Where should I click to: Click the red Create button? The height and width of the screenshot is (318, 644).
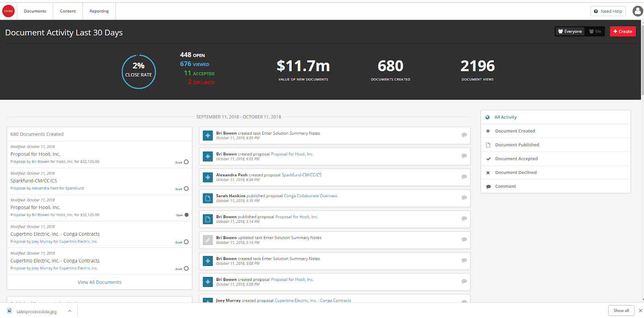(x=623, y=31)
